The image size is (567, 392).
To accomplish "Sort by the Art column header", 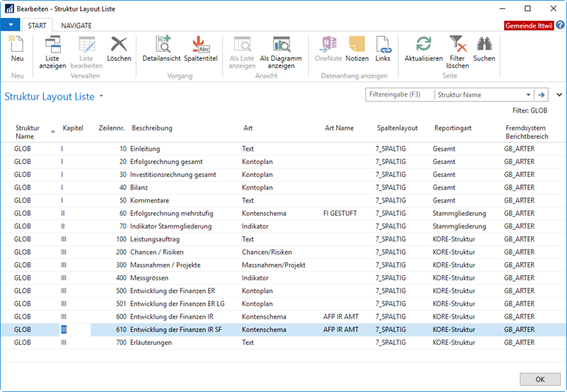I will [x=247, y=128].
